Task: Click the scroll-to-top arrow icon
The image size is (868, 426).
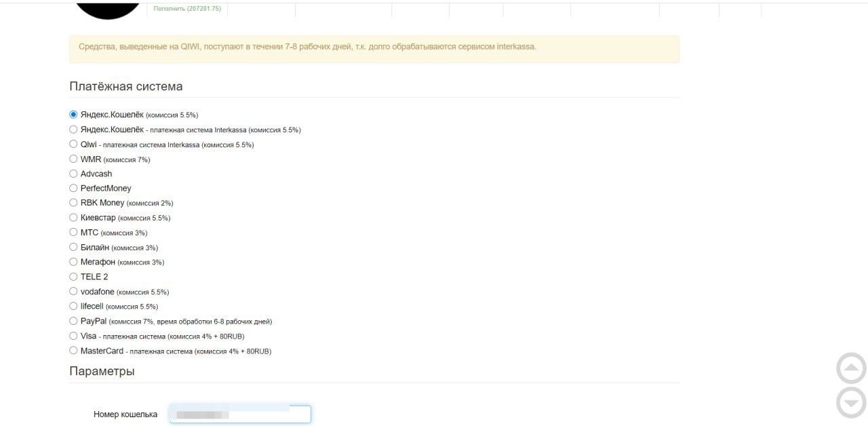Action: pyautogui.click(x=851, y=369)
